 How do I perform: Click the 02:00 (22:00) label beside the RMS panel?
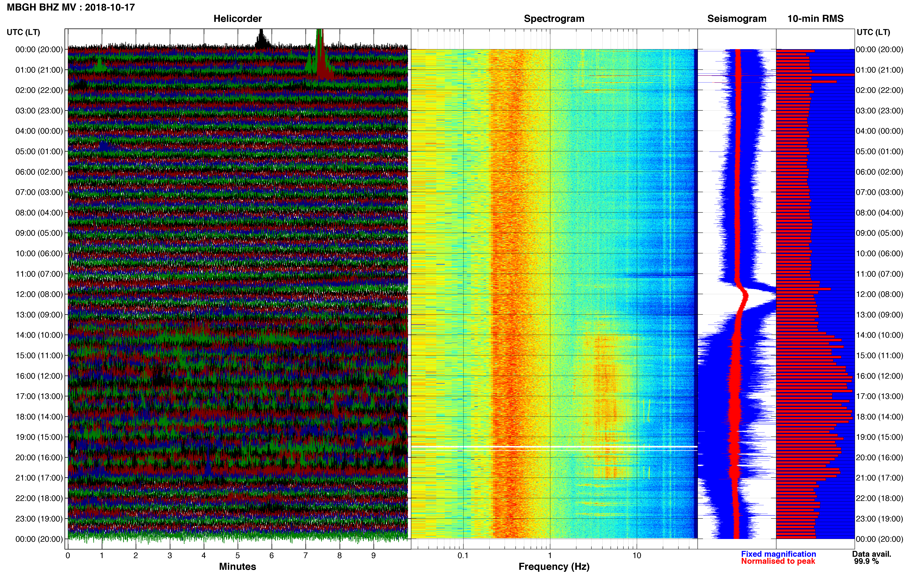tap(880, 90)
